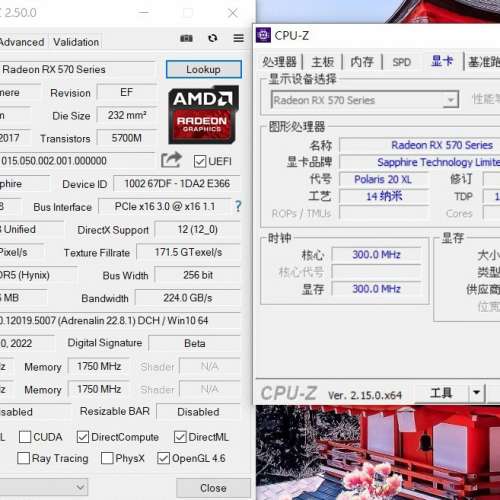Click the GPU-Z refresh icon
This screenshot has width=500, height=500.
tap(213, 38)
